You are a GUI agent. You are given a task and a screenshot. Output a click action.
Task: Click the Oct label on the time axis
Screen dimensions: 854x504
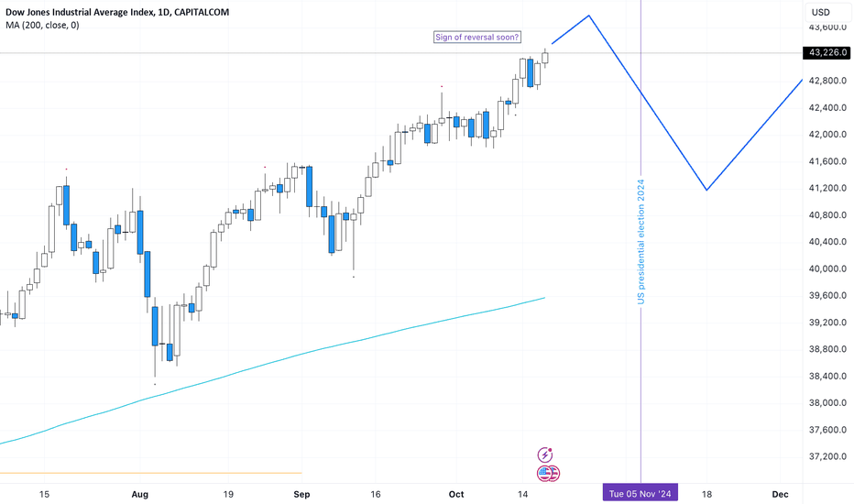click(x=456, y=494)
